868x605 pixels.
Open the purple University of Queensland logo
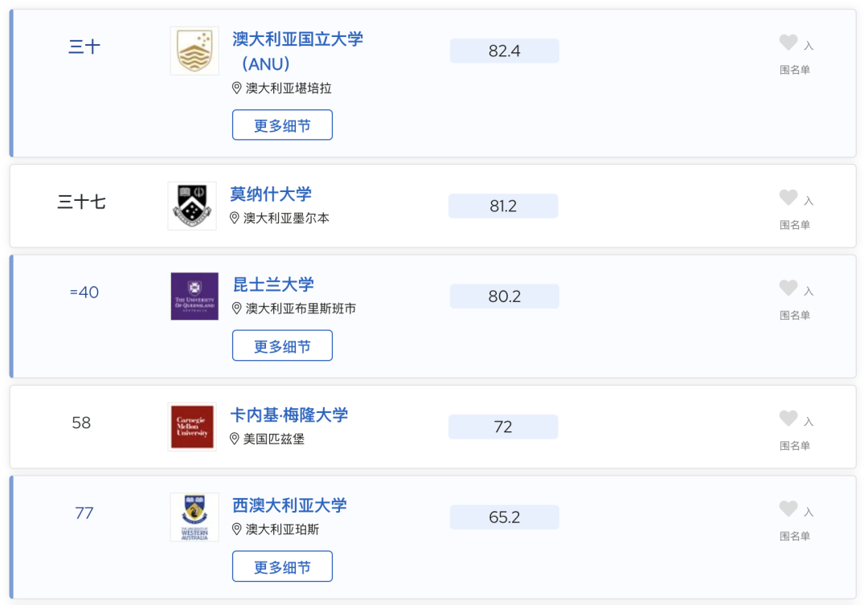click(194, 296)
